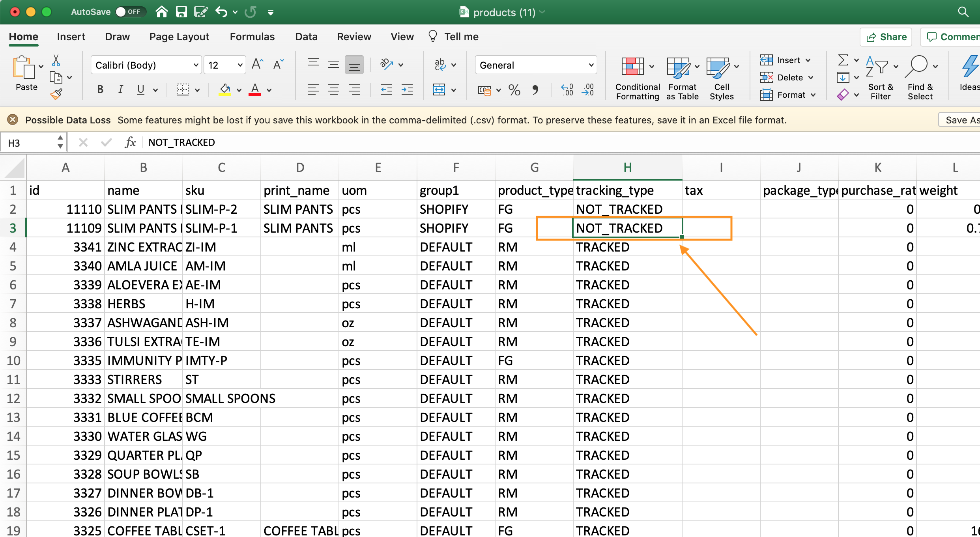Open the Calibri font name dropdown
This screenshot has height=537, width=980.
click(x=196, y=65)
